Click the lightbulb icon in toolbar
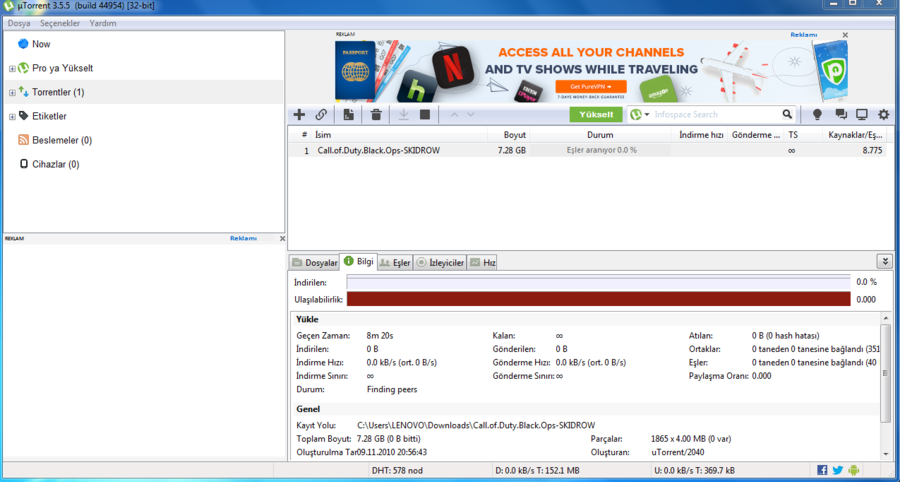This screenshot has height=482, width=900. point(817,114)
